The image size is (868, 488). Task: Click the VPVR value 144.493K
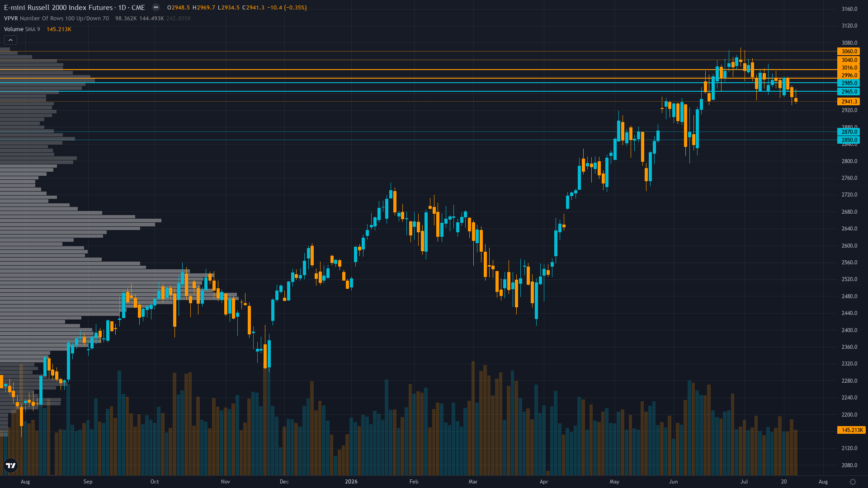pyautogui.click(x=151, y=19)
